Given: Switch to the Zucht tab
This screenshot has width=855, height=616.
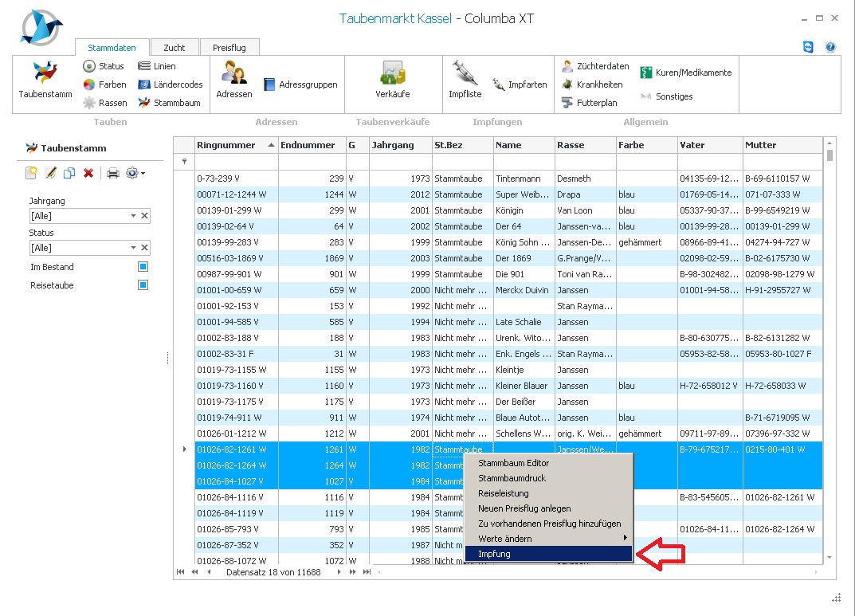Looking at the screenshot, I should 174,48.
